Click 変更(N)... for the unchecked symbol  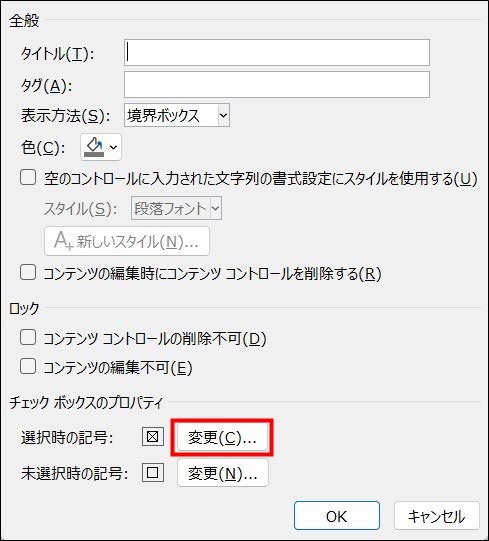(223, 473)
